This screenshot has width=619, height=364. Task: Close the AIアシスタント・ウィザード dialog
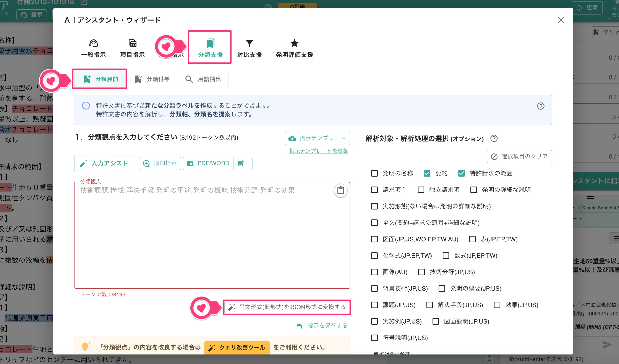tap(561, 20)
